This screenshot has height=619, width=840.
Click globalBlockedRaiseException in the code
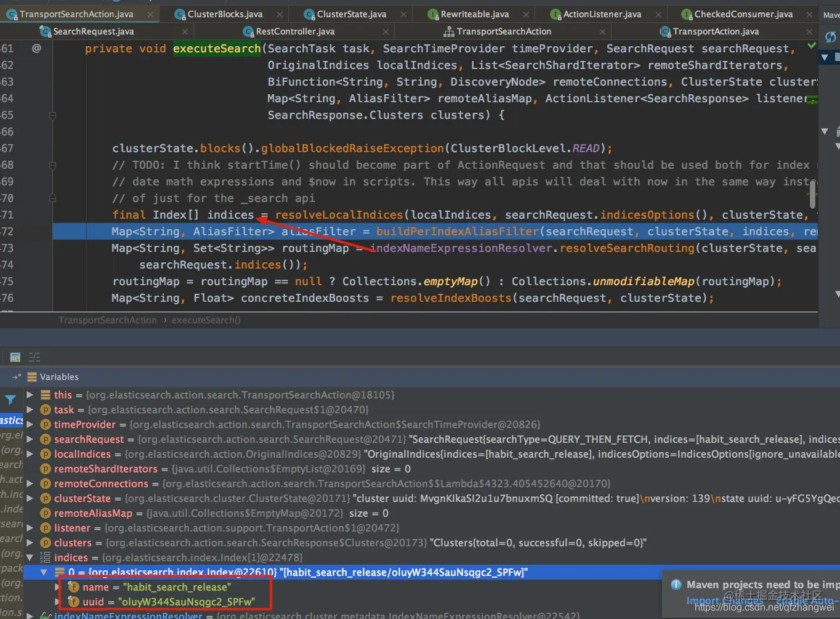pos(352,148)
